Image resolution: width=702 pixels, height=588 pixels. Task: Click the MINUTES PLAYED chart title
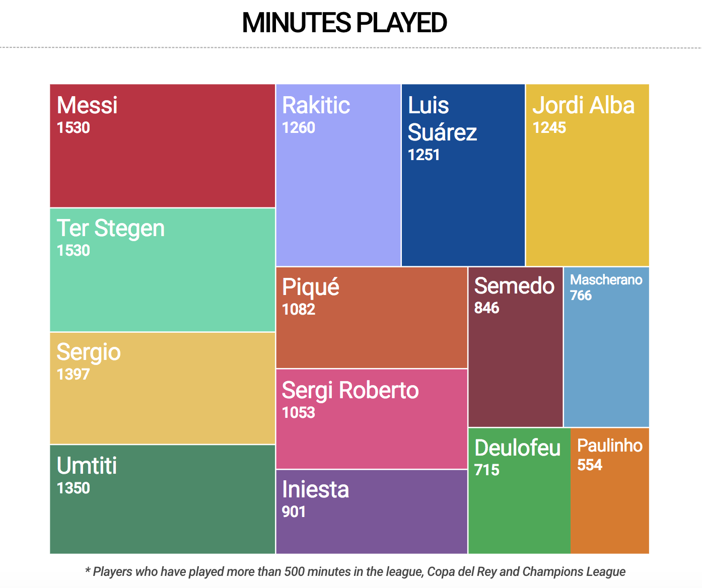click(344, 23)
